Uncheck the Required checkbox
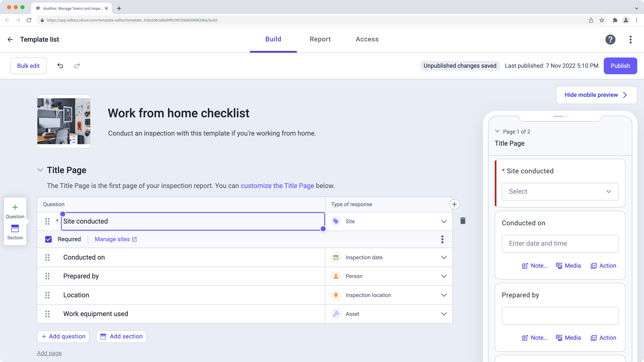Viewport: 644px width, 362px height. (x=48, y=239)
